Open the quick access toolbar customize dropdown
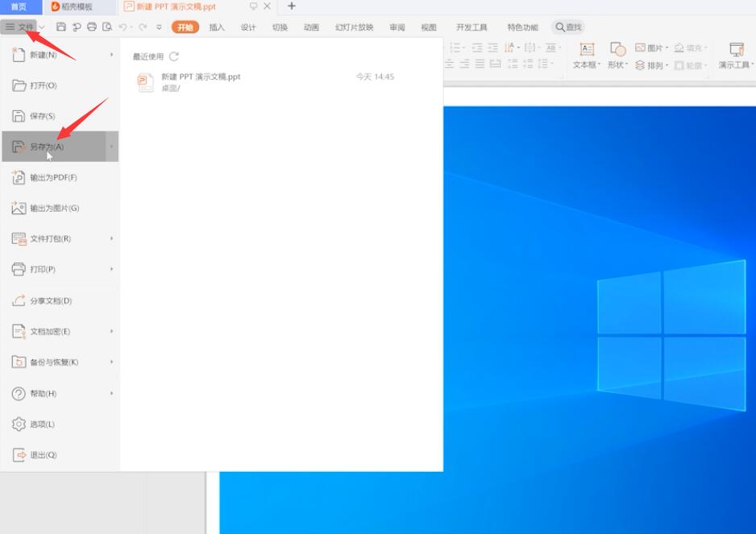This screenshot has width=756, height=534. click(159, 27)
